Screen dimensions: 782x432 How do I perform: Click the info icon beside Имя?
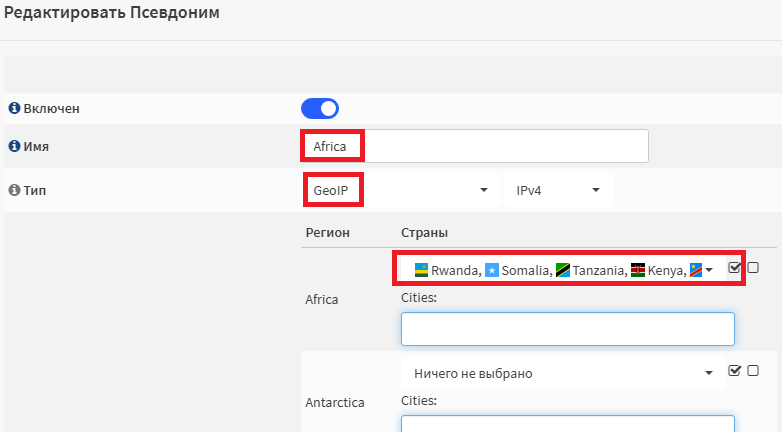14,146
